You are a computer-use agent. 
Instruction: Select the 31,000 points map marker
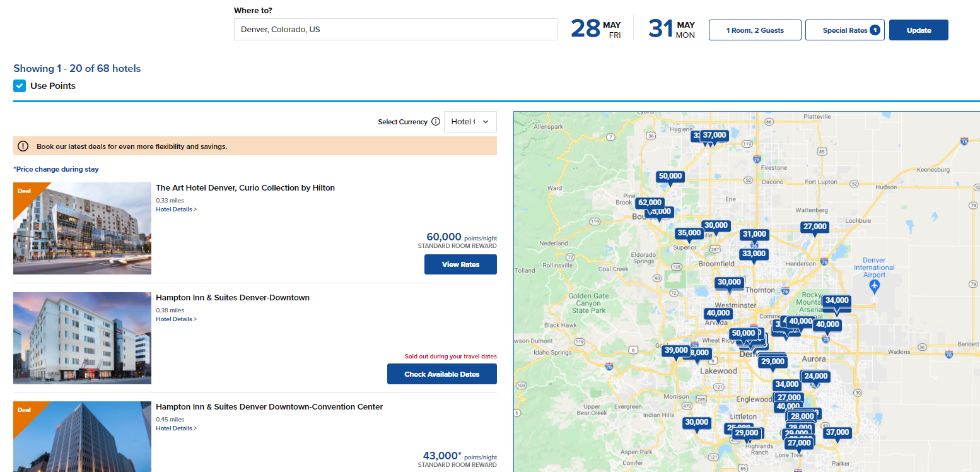click(754, 234)
